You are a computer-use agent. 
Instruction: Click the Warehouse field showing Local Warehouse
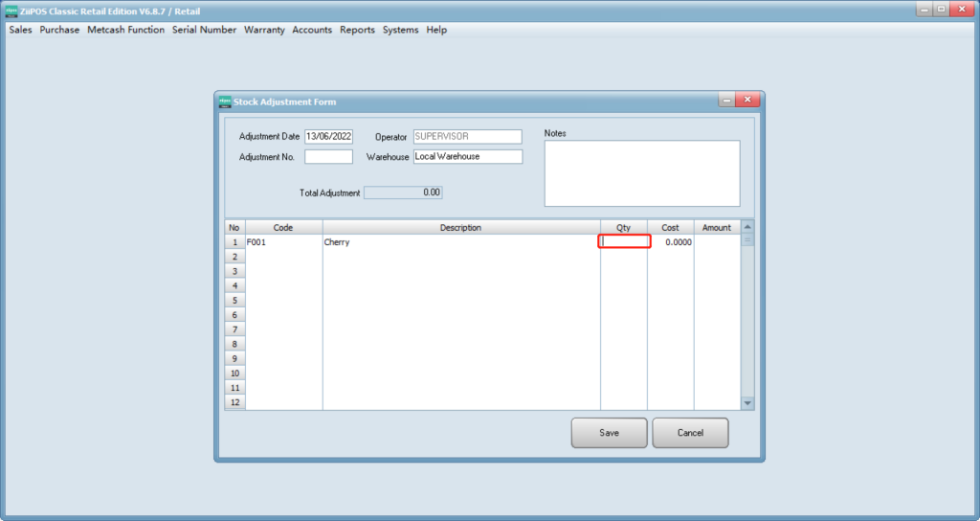point(467,156)
